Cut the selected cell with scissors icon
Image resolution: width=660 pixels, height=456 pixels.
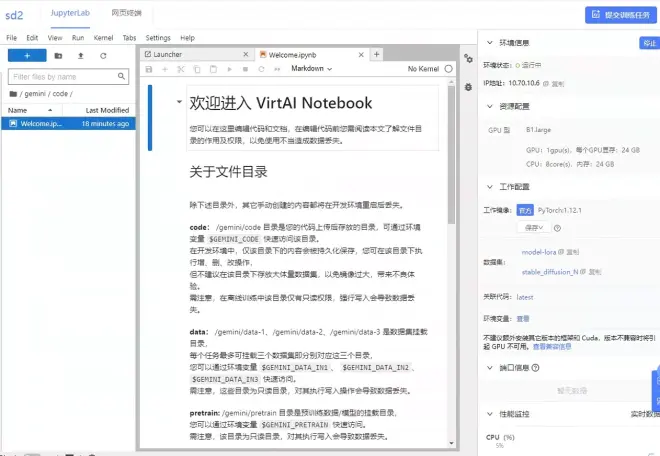[181, 69]
